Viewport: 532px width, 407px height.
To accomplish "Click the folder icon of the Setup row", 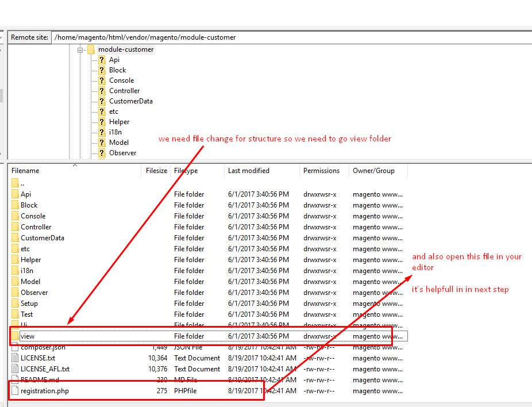I will point(15,304).
